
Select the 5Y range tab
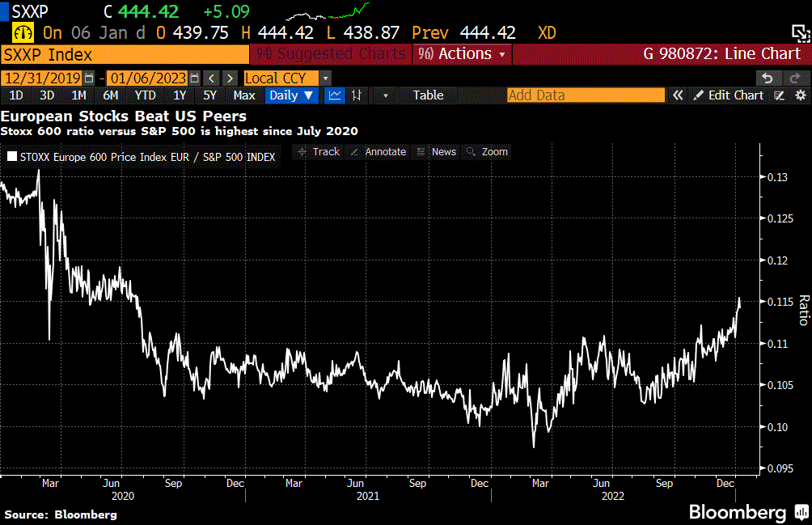209,95
